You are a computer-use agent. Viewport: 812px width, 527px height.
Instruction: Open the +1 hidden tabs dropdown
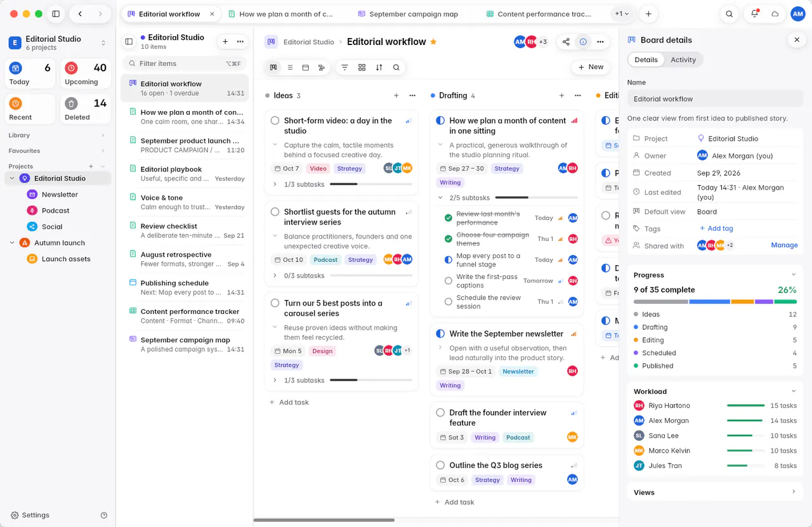pyautogui.click(x=622, y=14)
